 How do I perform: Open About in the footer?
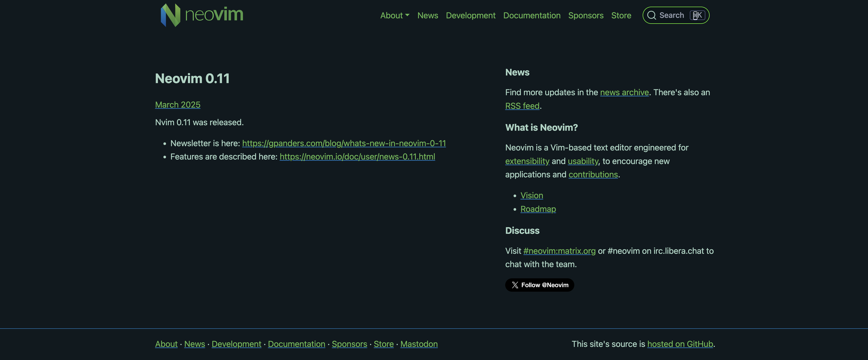click(x=166, y=344)
